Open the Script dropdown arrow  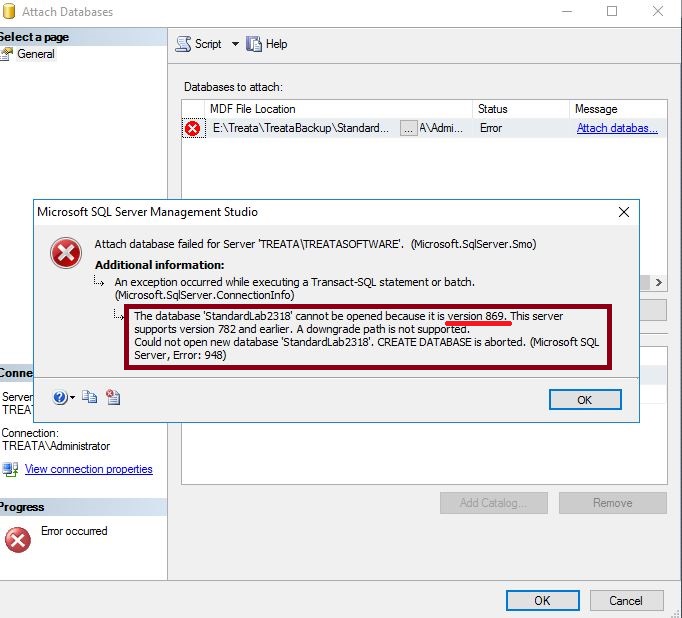tap(235, 44)
